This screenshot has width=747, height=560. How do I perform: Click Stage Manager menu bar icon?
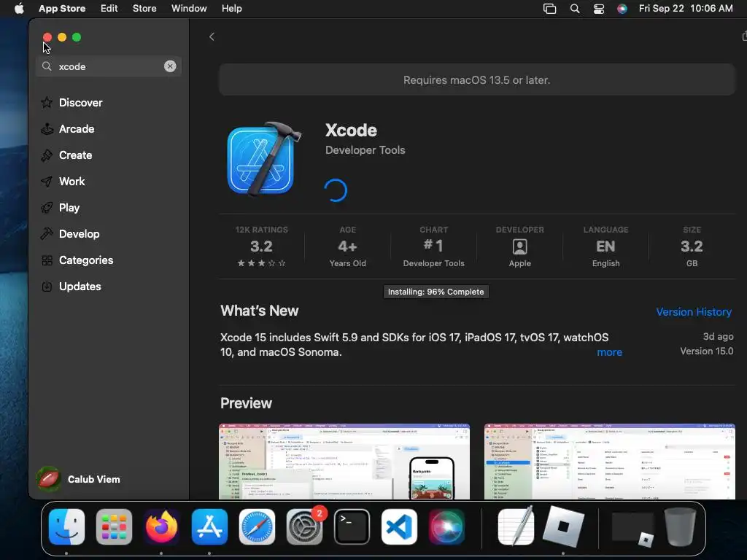pyautogui.click(x=550, y=9)
